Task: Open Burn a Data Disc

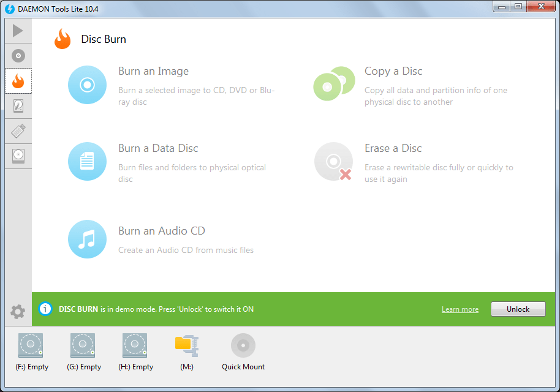Action: (x=87, y=161)
